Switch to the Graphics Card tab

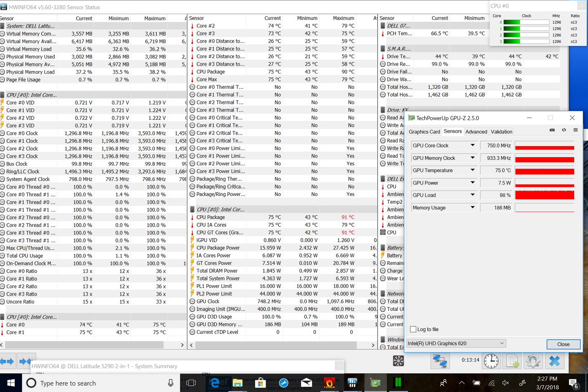[424, 132]
